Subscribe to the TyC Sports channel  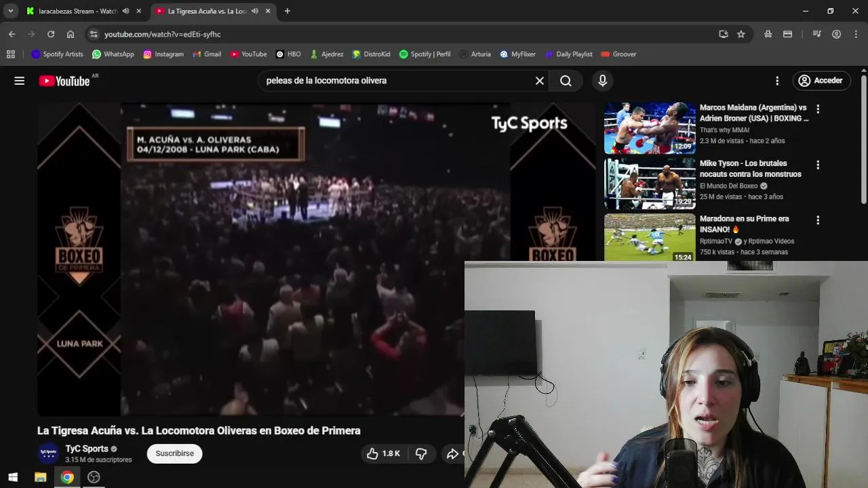(x=174, y=453)
